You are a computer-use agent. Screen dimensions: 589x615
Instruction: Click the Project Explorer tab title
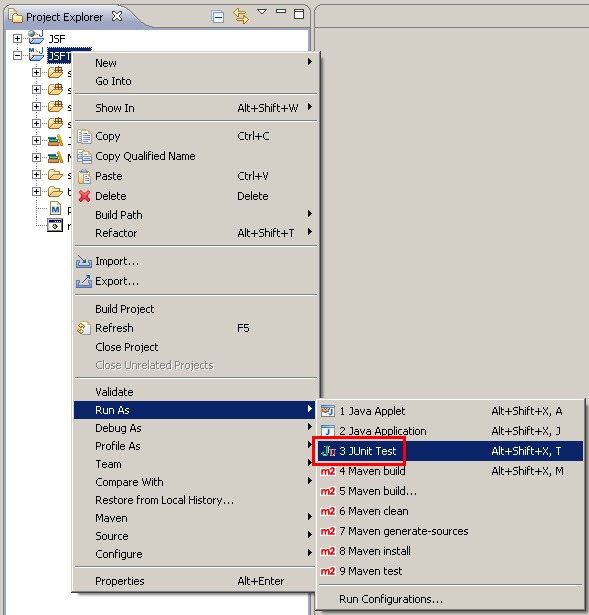64,17
